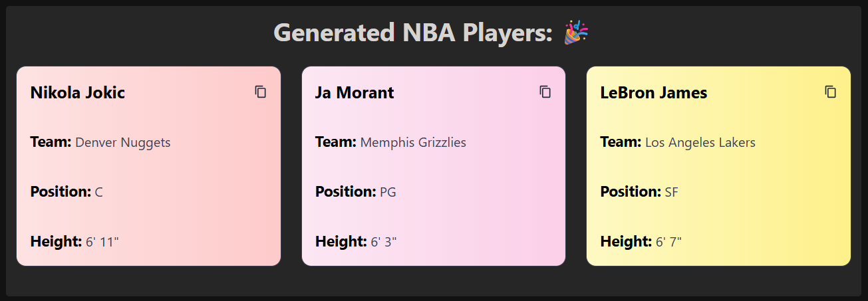Click Height label on Morant card
This screenshot has height=301, width=868.
click(341, 242)
